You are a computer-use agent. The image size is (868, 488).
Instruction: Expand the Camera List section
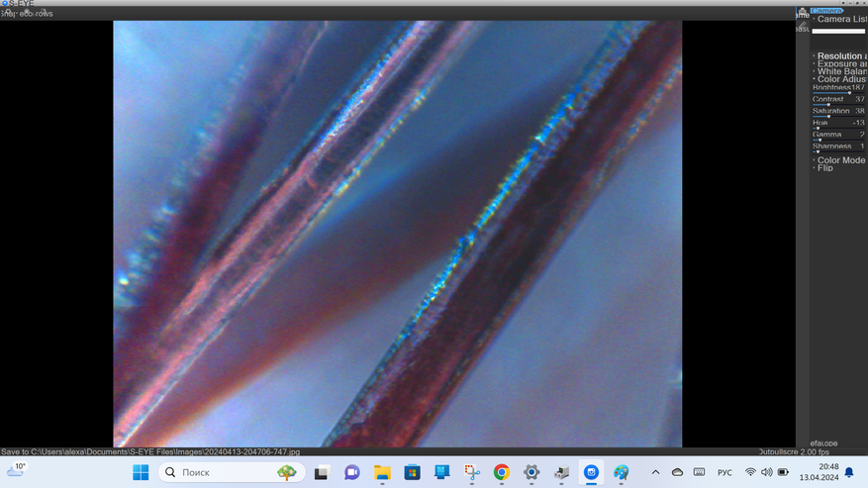tap(840, 19)
